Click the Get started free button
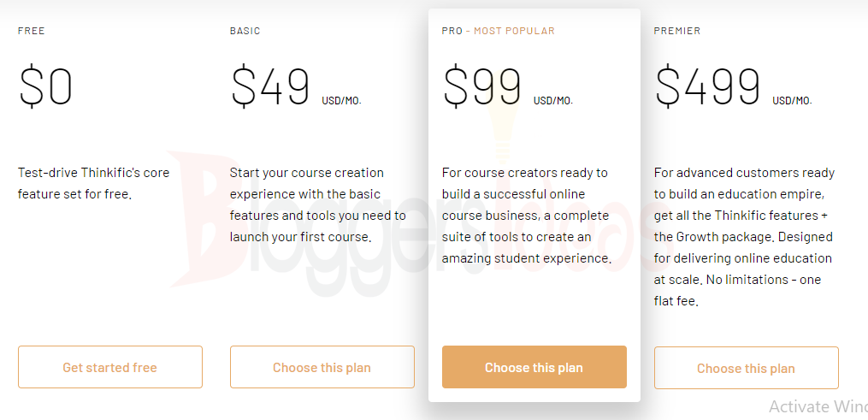868x420 pixels. 109,368
